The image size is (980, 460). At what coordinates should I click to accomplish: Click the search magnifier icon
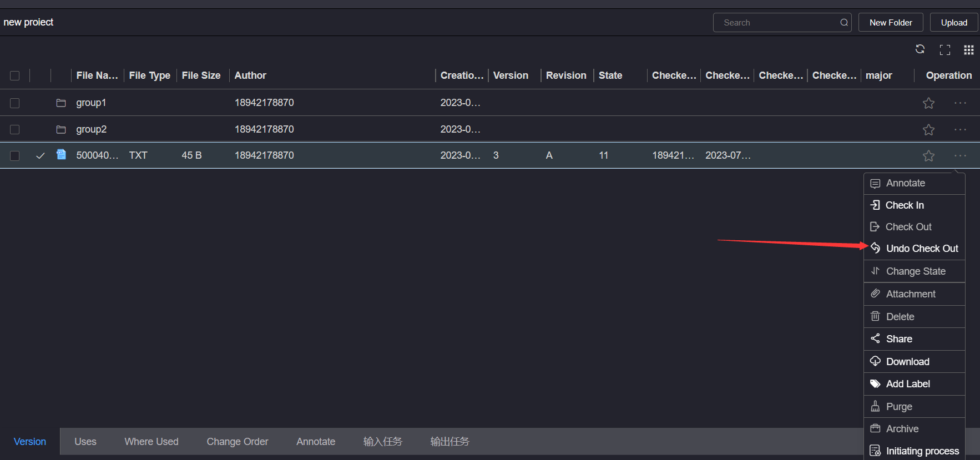pos(844,23)
